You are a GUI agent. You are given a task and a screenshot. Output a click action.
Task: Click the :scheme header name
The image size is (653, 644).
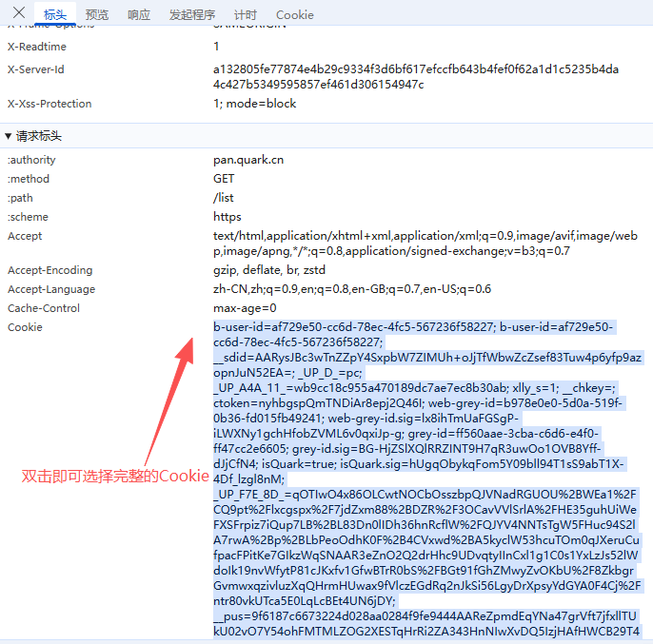point(28,217)
